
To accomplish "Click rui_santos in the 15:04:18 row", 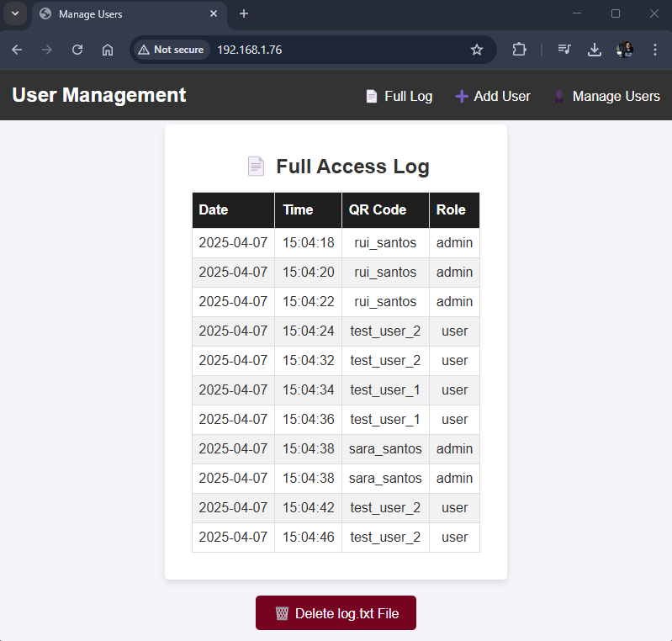I will click(x=385, y=242).
